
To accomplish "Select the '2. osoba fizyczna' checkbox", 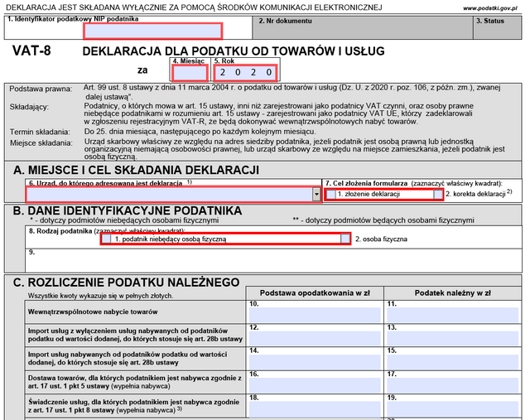I will (345, 239).
